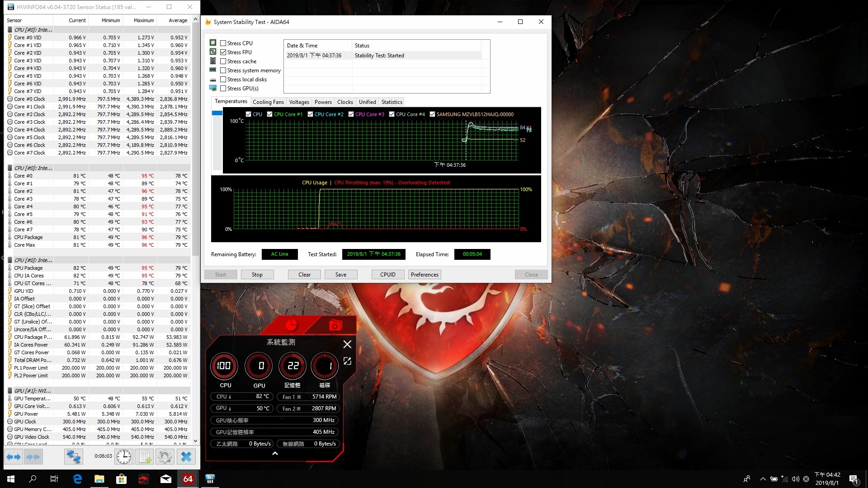Open MSI Dragon Center taskbar icon
Screen dimensions: 868x488
click(144, 479)
